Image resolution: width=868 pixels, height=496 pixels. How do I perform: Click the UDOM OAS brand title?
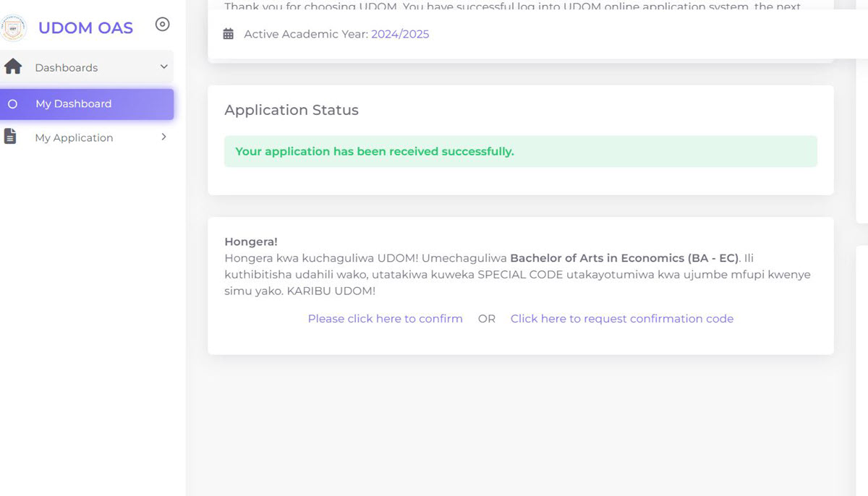coord(85,28)
